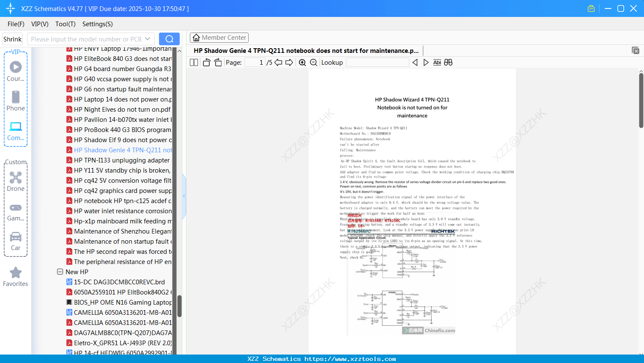Find previous lookup match triangle
Screen dimensions: 644x363
(415, 63)
